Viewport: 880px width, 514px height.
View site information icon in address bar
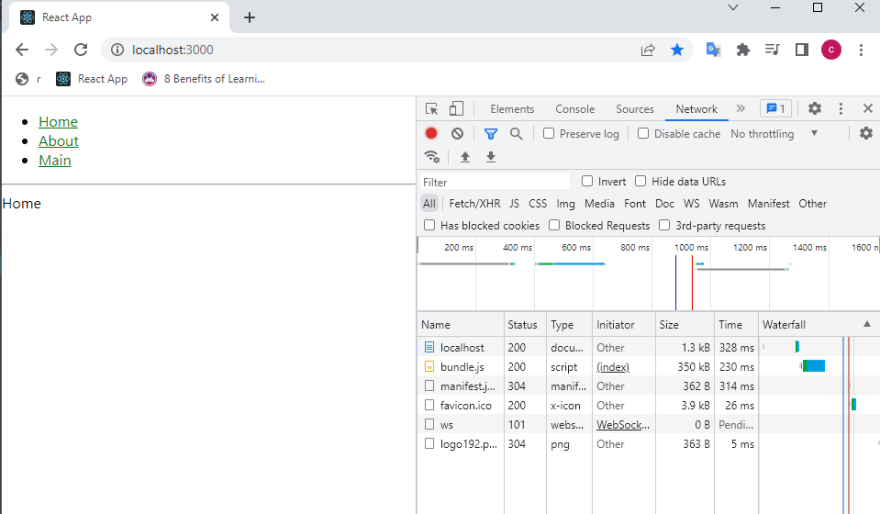pyautogui.click(x=117, y=50)
